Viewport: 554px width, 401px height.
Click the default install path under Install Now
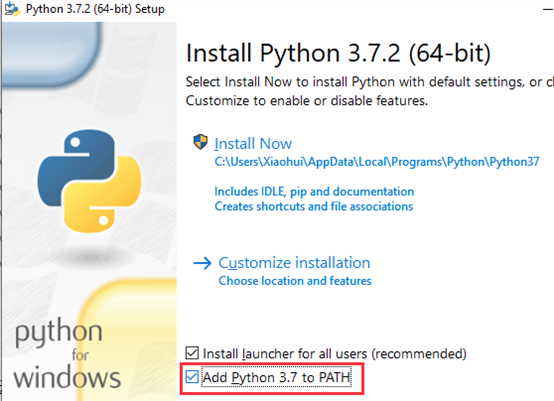[x=377, y=162]
